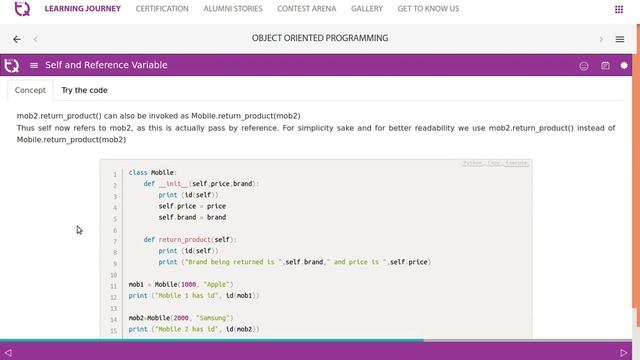Open the apps grid icon
Viewport: 640px width, 360px height.
pyautogui.click(x=619, y=9)
